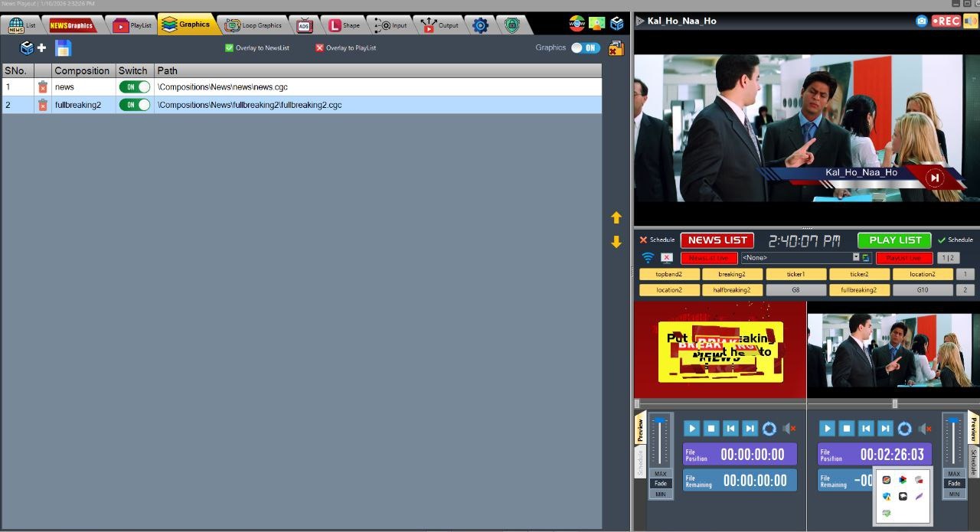Delete the fullbreaking2 composition row
980x532 pixels.
pyautogui.click(x=43, y=105)
